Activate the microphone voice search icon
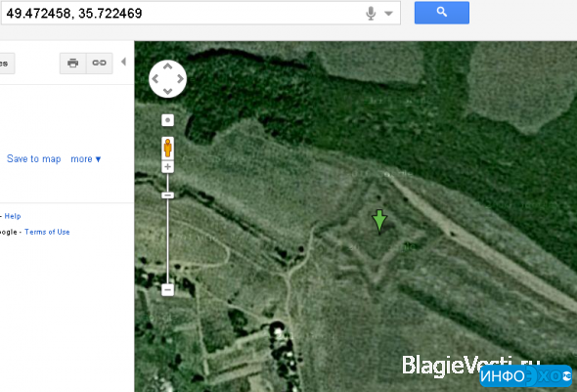The image size is (577, 392). [x=371, y=14]
